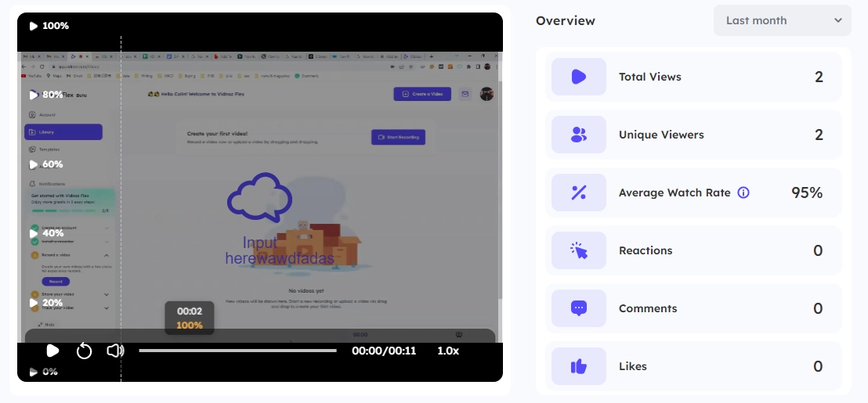Click the Total Views play icon
This screenshot has height=403, width=868.
tap(579, 77)
